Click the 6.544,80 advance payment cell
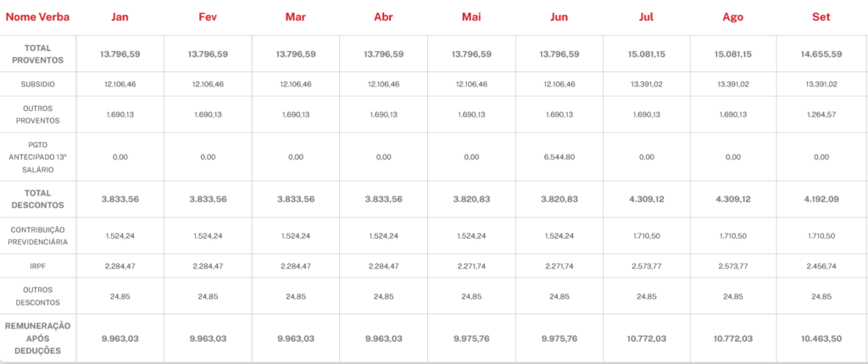Screen dimensions: 868x364 pyautogui.click(x=559, y=157)
